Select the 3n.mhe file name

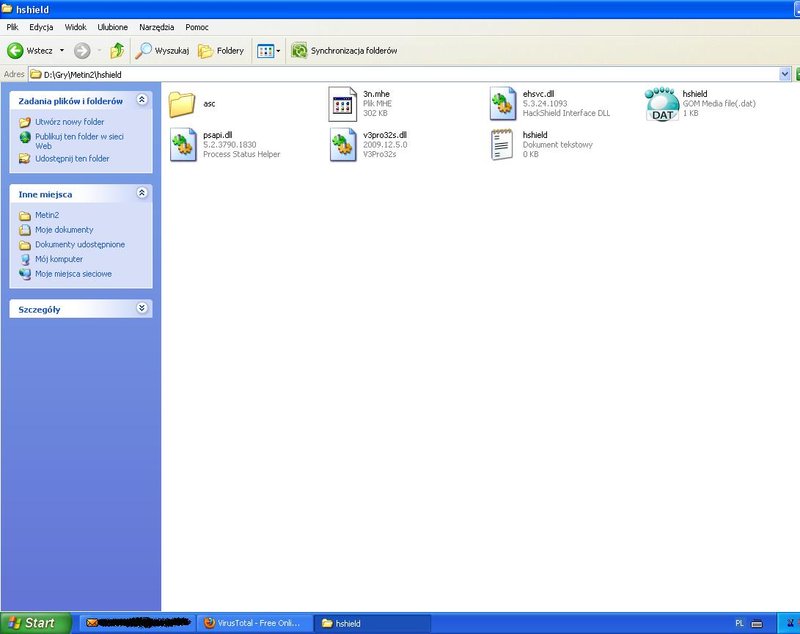pos(377,94)
